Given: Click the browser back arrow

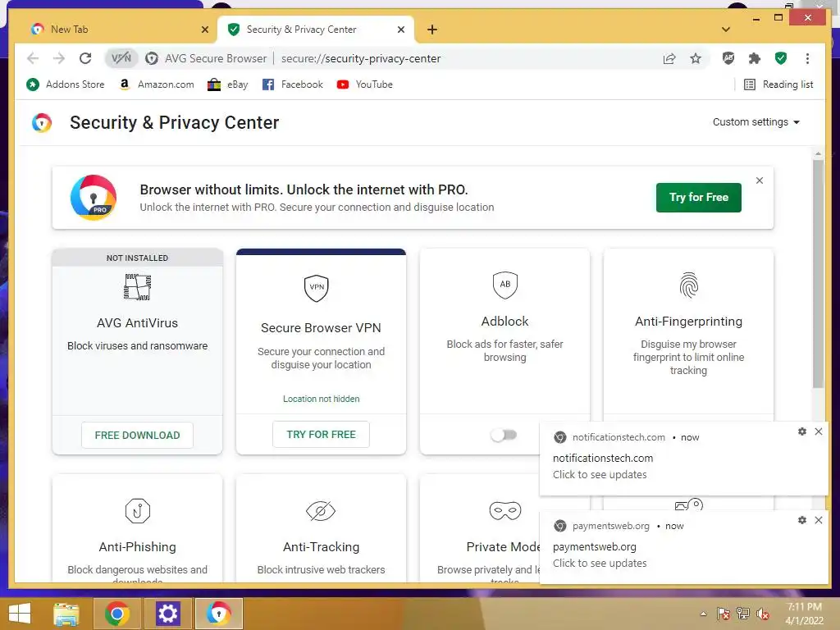Looking at the screenshot, I should (x=33, y=58).
